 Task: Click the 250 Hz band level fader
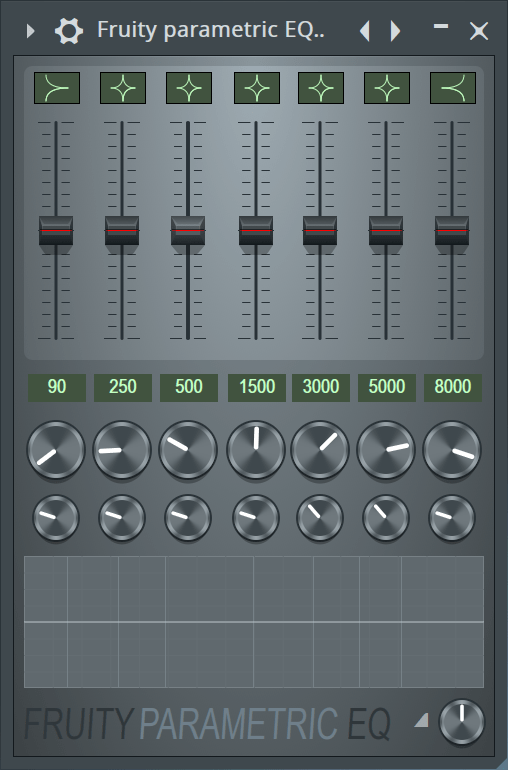[122, 230]
